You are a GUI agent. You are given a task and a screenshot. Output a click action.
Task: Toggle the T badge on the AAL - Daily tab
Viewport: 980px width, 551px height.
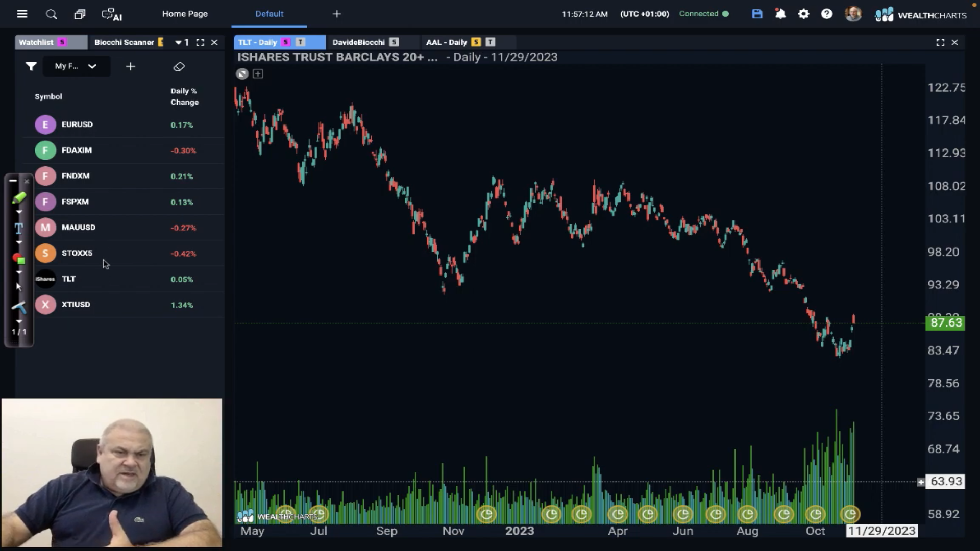(491, 42)
